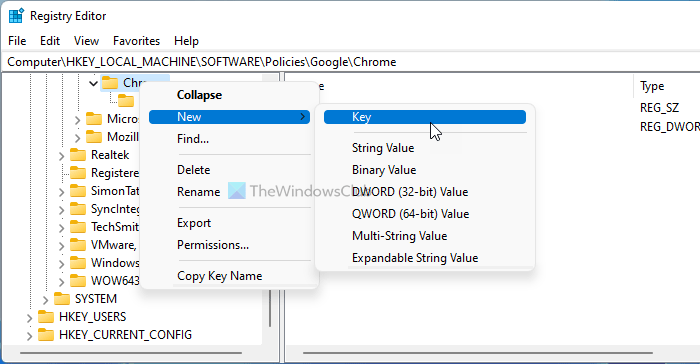
Task: Choose Permissions... in the context menu
Action: coord(229,245)
